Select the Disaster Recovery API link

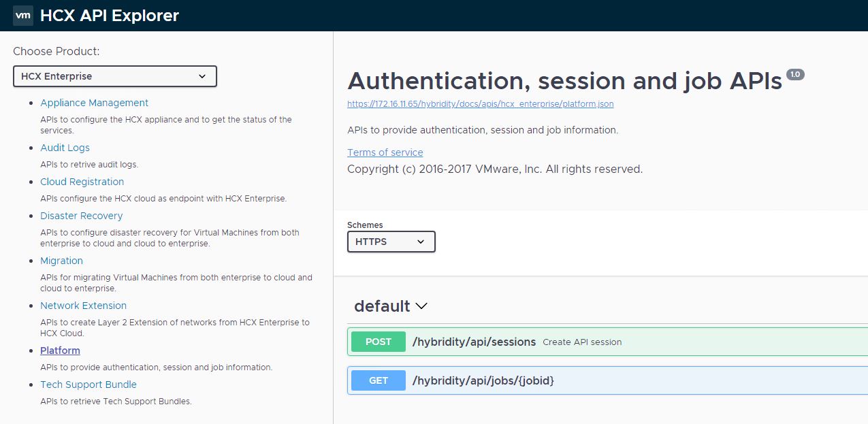(81, 216)
